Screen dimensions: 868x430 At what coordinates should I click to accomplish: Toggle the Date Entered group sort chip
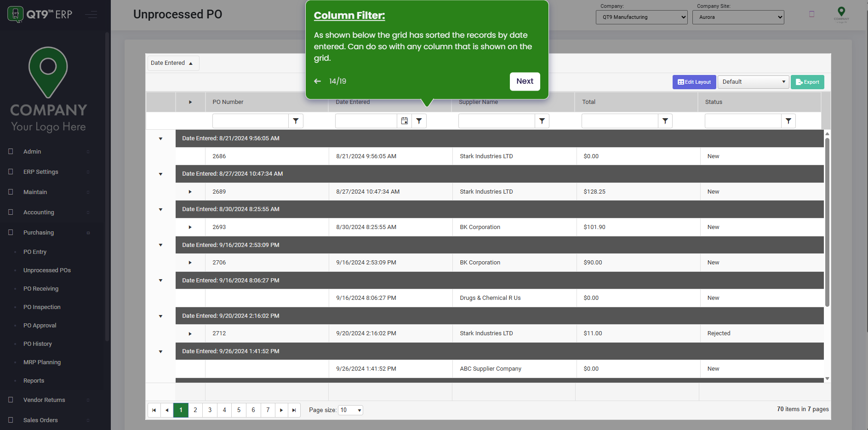tap(173, 63)
